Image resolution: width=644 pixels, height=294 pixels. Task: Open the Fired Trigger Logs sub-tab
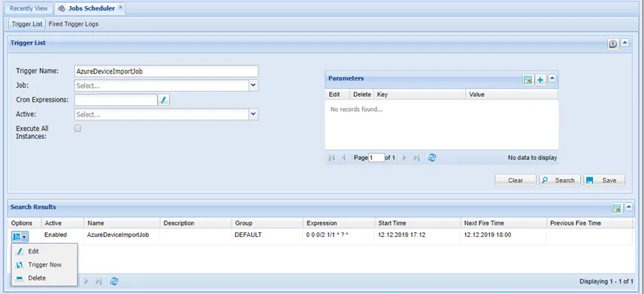pyautogui.click(x=74, y=24)
